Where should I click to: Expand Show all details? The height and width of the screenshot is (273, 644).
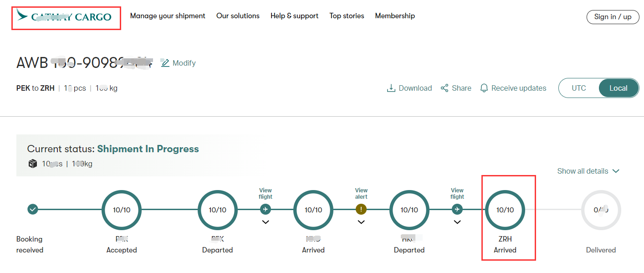click(588, 171)
